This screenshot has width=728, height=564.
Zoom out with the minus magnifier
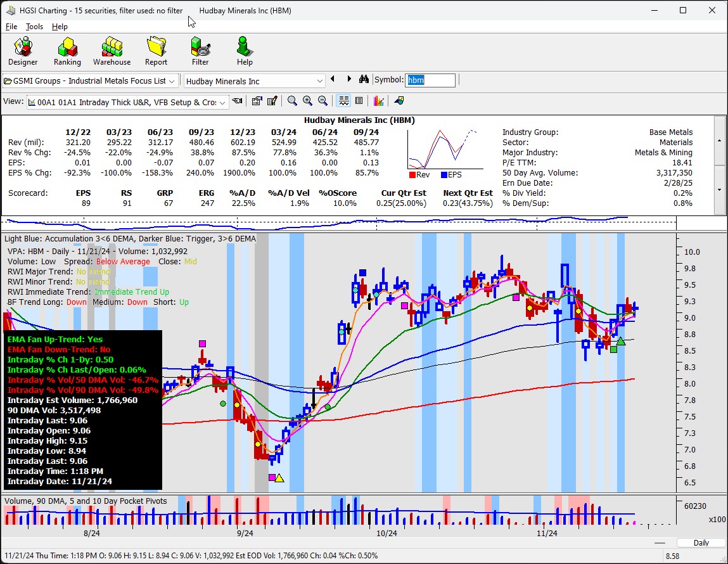tap(322, 101)
